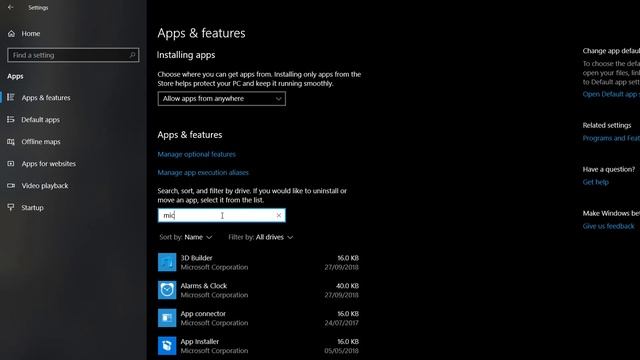Screen dimensions: 640x360
Task: Click the Home icon in sidebar
Action: [11, 33]
